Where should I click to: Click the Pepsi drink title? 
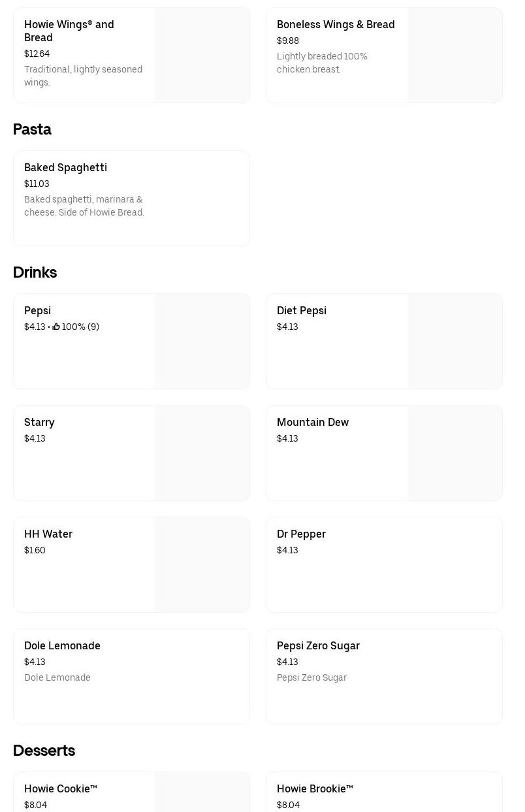pos(37,311)
